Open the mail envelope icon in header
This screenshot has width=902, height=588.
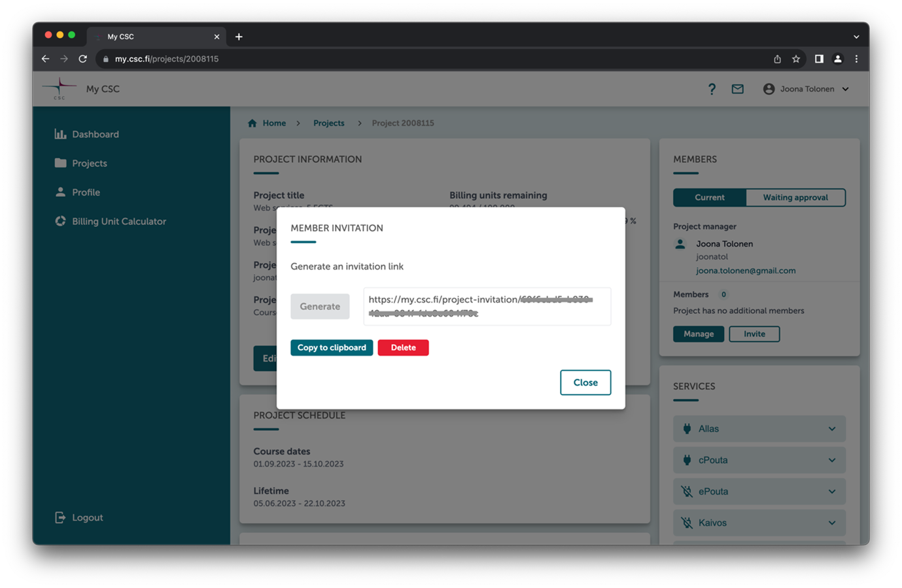coord(737,89)
